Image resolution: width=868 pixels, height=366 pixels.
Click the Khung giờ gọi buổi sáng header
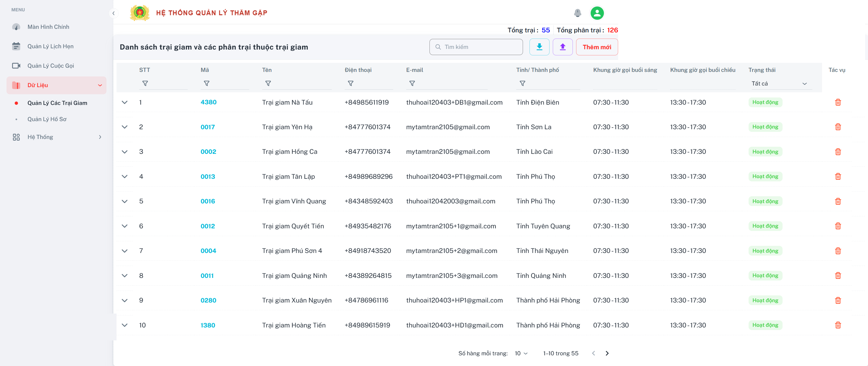click(x=625, y=70)
